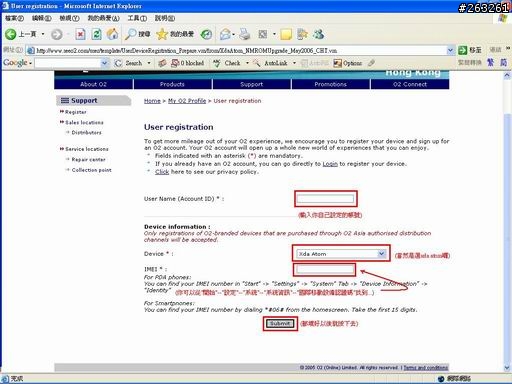Click the Messenger people icon in toolbar

click(x=319, y=34)
